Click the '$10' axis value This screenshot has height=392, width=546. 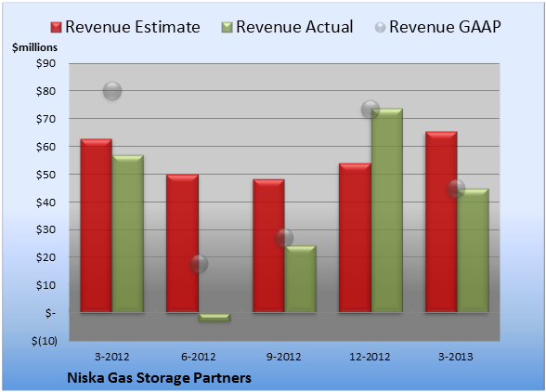click(45, 285)
